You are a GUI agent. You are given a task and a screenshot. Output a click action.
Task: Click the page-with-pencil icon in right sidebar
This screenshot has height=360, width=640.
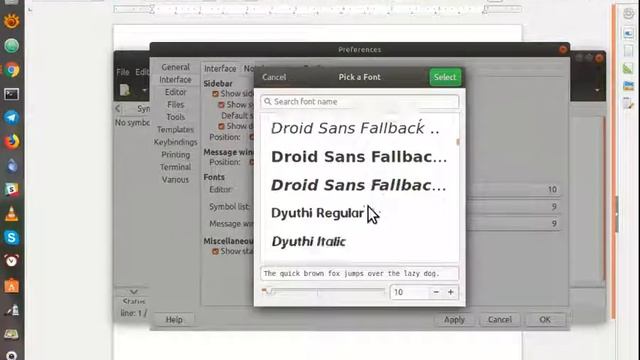(x=628, y=104)
